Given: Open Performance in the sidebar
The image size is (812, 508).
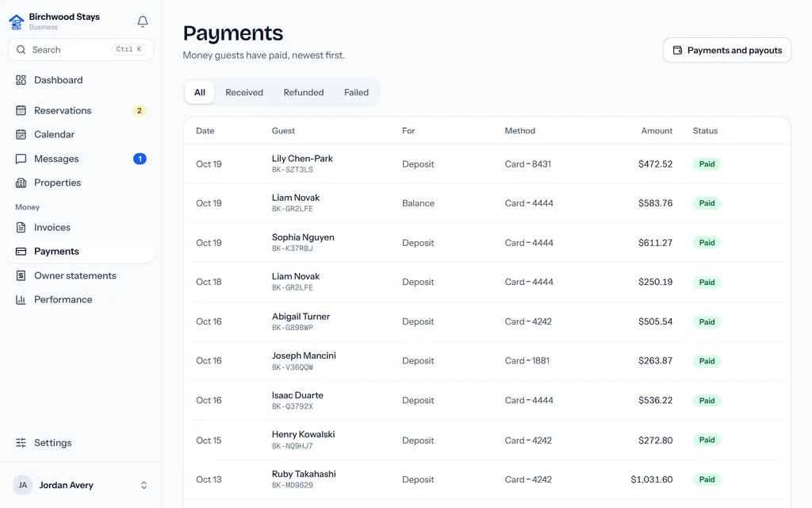Looking at the screenshot, I should pyautogui.click(x=81, y=299).
